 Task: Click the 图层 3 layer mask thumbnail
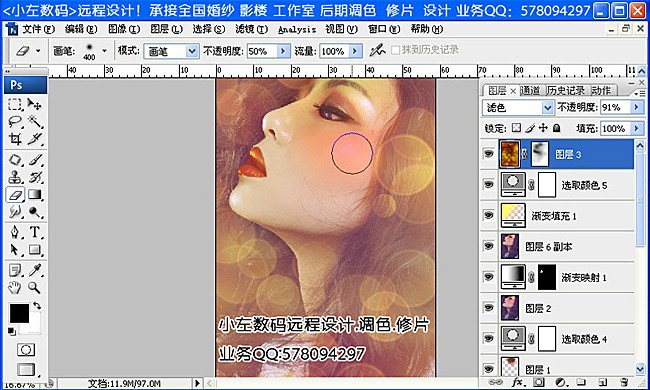[539, 154]
